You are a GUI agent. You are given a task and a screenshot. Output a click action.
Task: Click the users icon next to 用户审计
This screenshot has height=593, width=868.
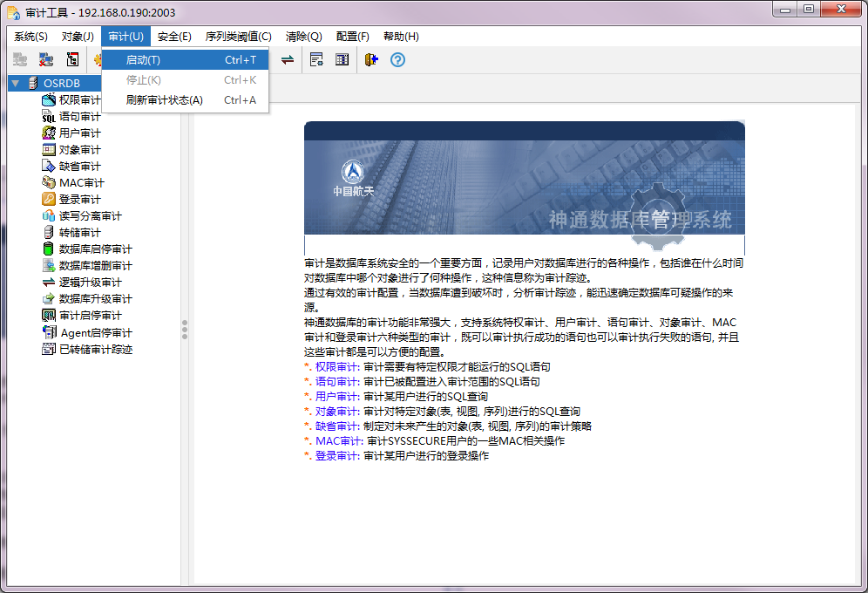coord(49,133)
